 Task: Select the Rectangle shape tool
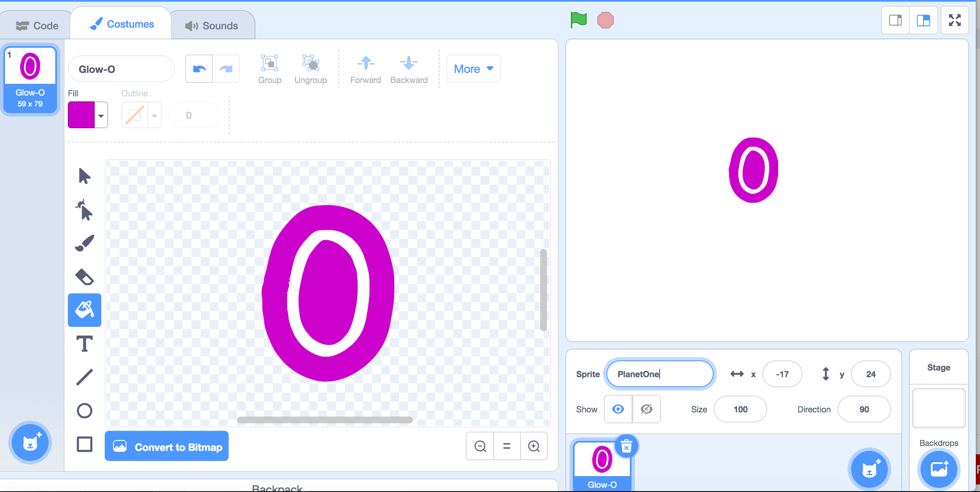85,444
